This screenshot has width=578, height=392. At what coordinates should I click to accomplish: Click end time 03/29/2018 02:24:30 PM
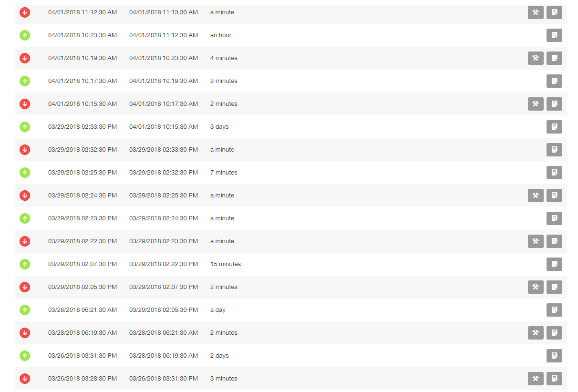(164, 218)
